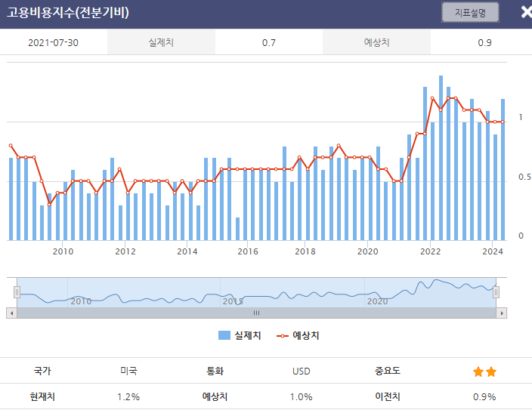Viewport: 532px width, 410px height.
Task: Open the 지표설명 indicator description button
Action: 470,13
